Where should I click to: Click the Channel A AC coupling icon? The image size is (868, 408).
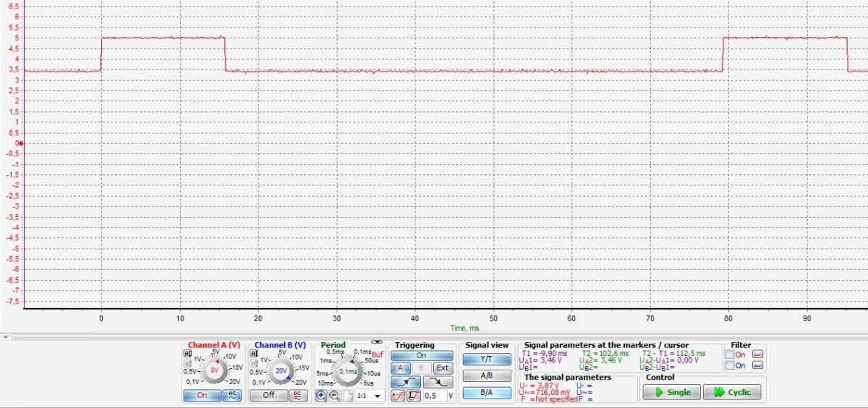(232, 396)
